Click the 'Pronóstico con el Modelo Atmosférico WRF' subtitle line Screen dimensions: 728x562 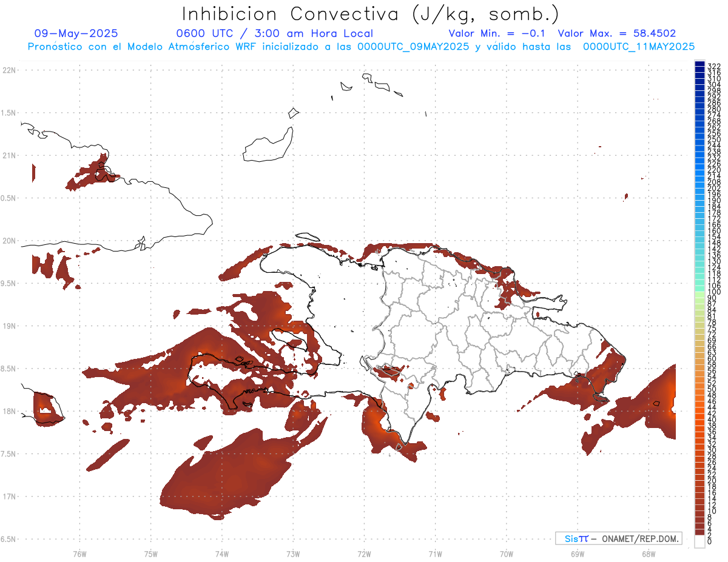(x=361, y=46)
